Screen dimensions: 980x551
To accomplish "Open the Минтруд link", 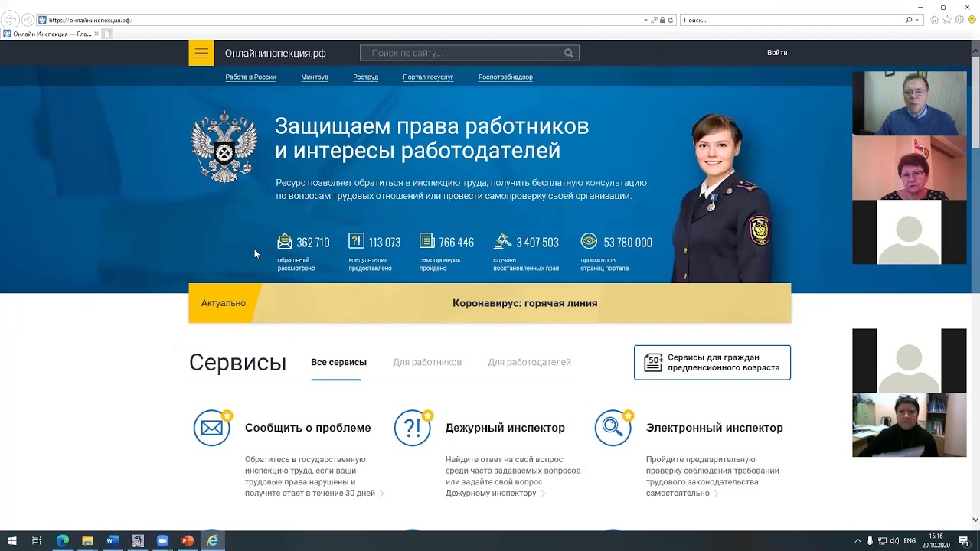I will tap(315, 77).
